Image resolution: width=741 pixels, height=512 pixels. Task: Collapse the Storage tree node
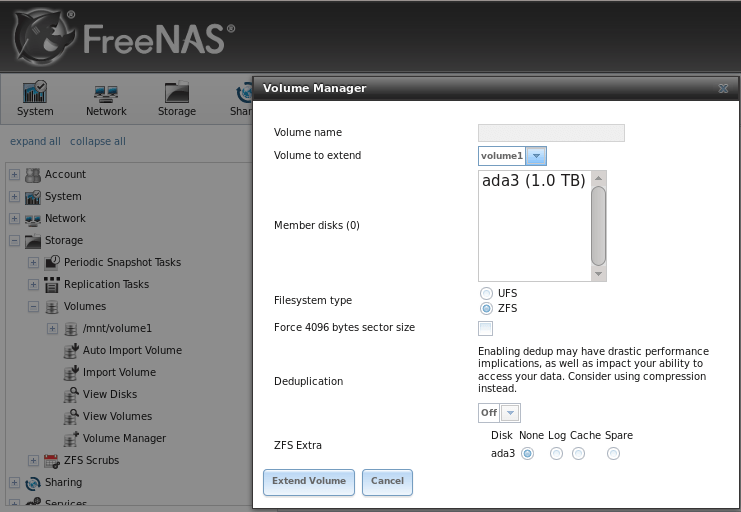pos(14,241)
